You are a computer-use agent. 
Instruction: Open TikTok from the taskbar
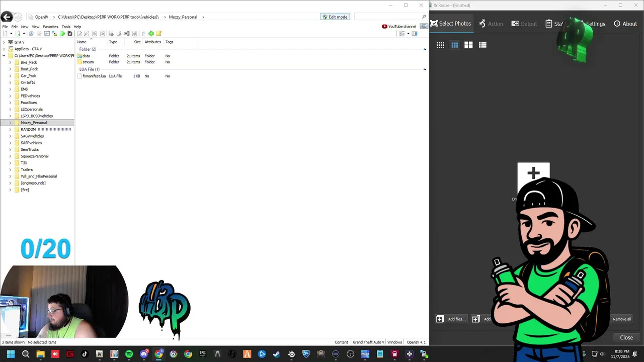tap(85, 354)
